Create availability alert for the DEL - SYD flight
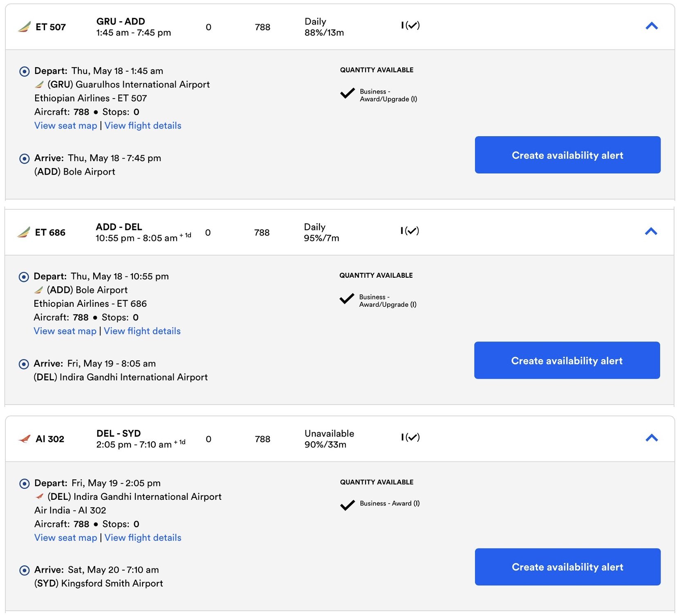The height and width of the screenshot is (616, 681). click(567, 567)
